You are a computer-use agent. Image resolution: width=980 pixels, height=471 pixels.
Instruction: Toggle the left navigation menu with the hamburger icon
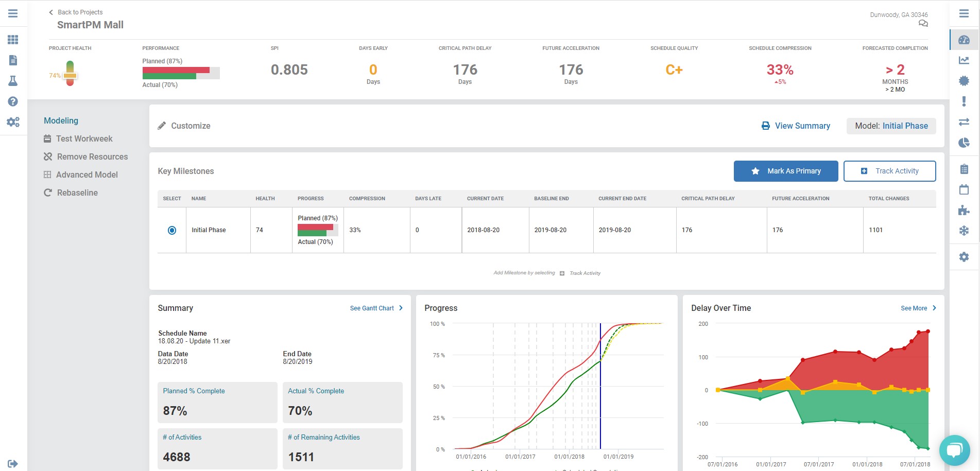point(13,13)
